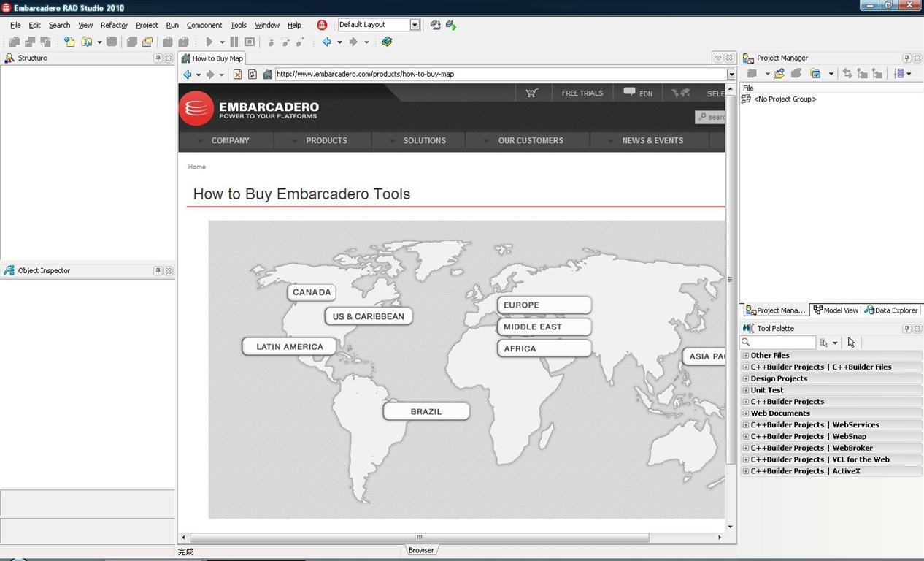Expand the Unit Test category

point(746,390)
